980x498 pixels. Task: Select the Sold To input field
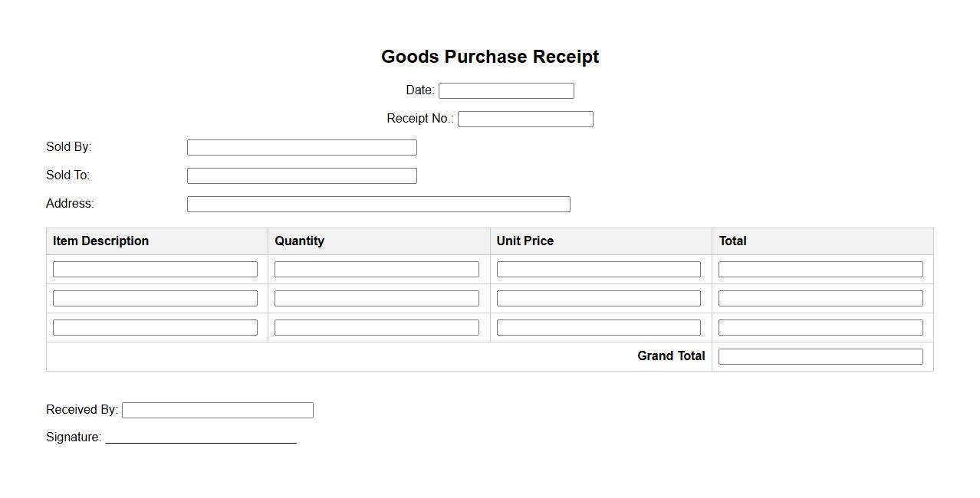point(301,176)
